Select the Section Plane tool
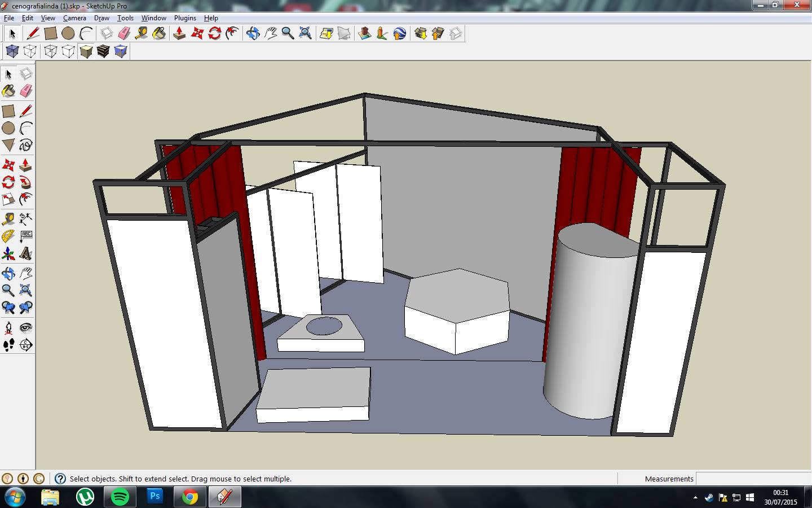This screenshot has width=812, height=508. [x=26, y=345]
